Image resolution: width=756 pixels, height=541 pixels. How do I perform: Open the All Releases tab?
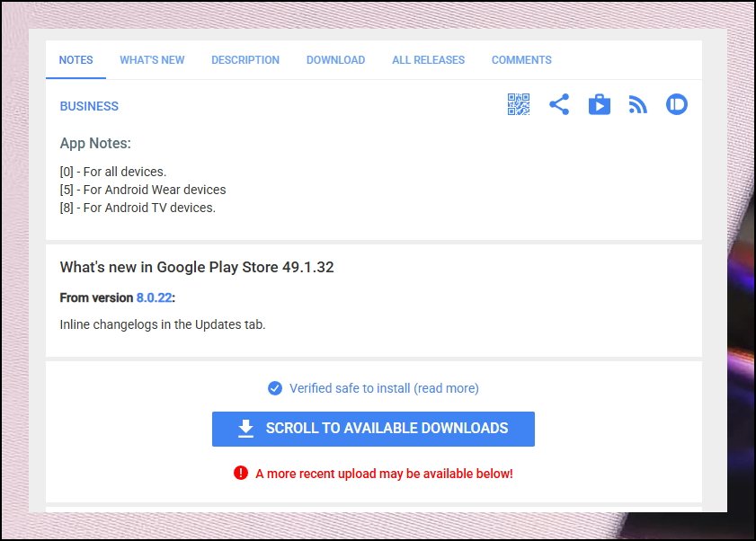[428, 60]
